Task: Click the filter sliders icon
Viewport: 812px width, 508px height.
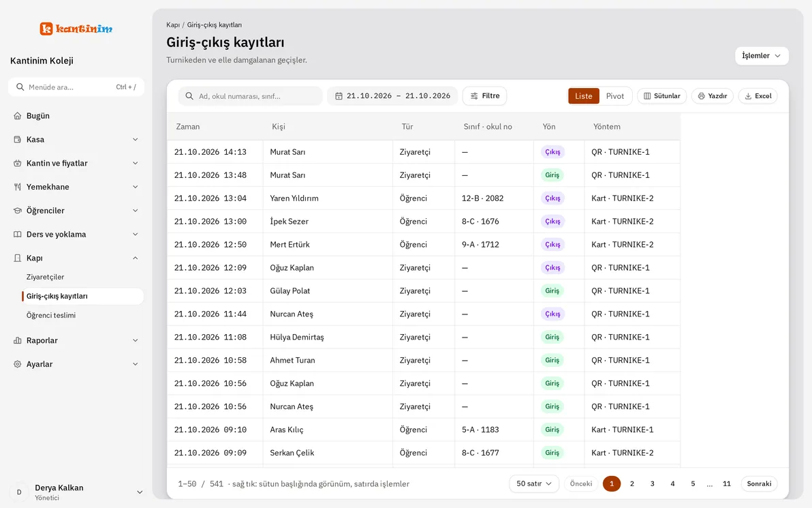Action: pos(474,96)
